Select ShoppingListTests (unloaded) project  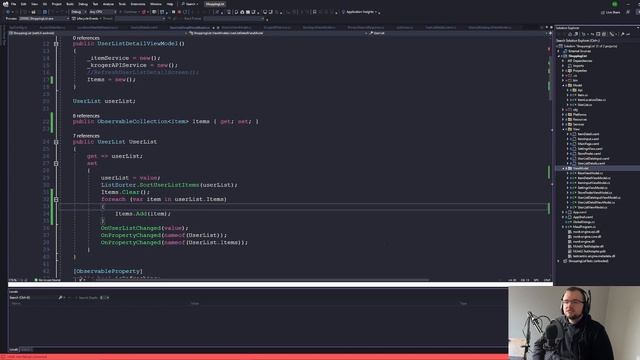pyautogui.click(x=588, y=261)
